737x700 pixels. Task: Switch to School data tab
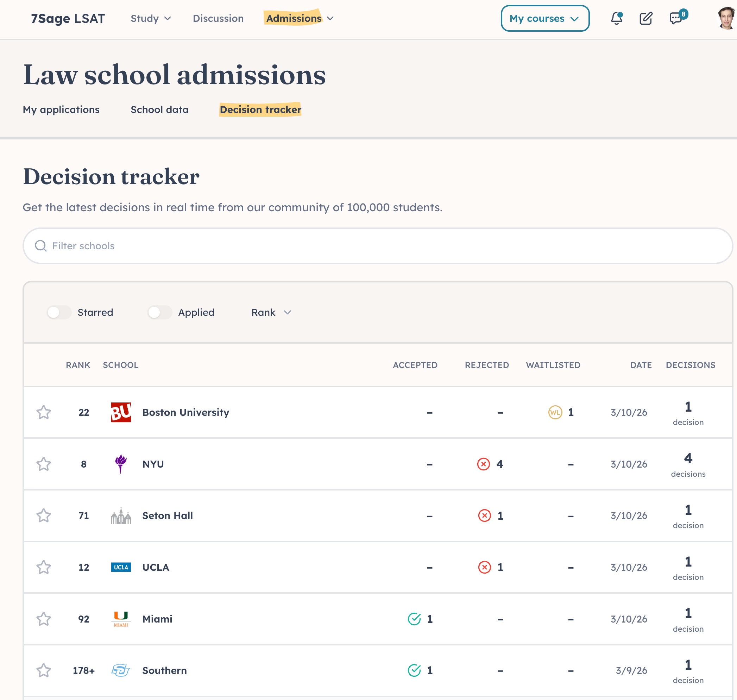159,109
